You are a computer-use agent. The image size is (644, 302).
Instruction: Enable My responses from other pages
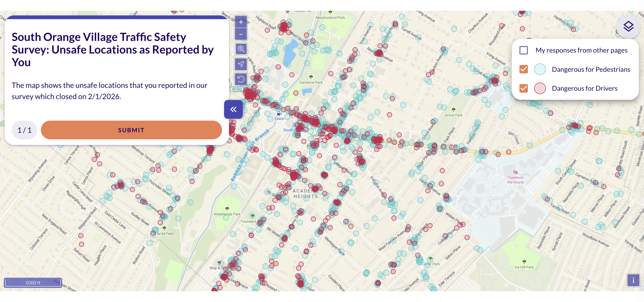[523, 50]
